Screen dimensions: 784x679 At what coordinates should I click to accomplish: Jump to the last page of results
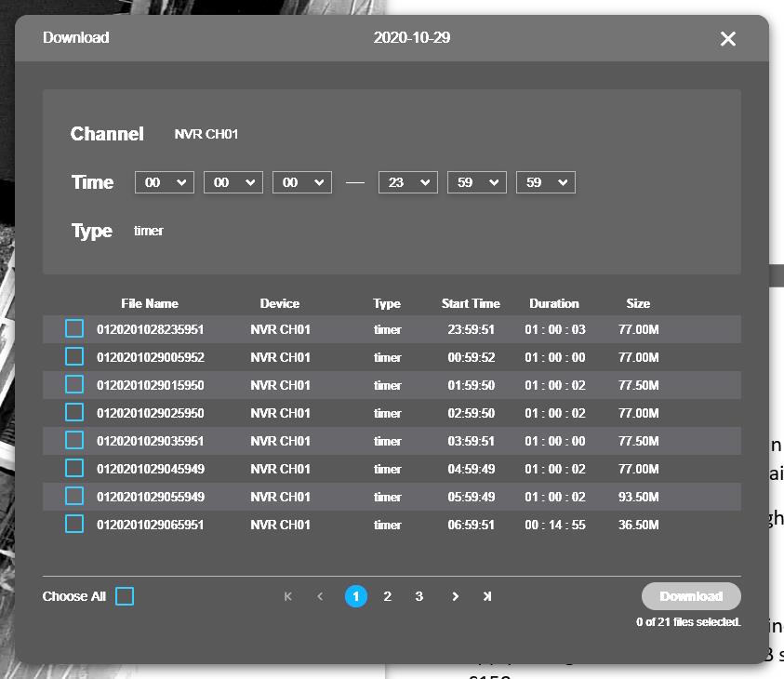click(486, 596)
